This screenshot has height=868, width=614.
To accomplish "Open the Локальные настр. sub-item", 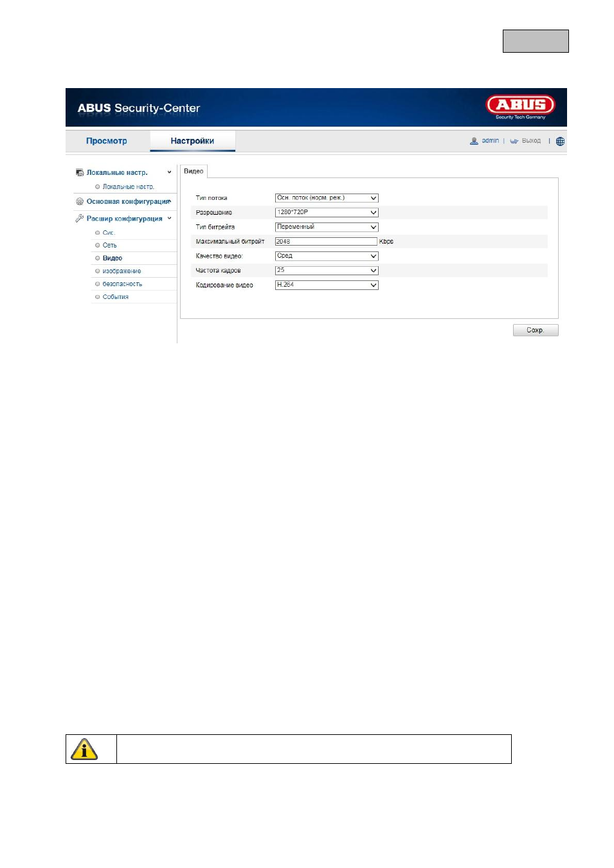I will (x=129, y=186).
